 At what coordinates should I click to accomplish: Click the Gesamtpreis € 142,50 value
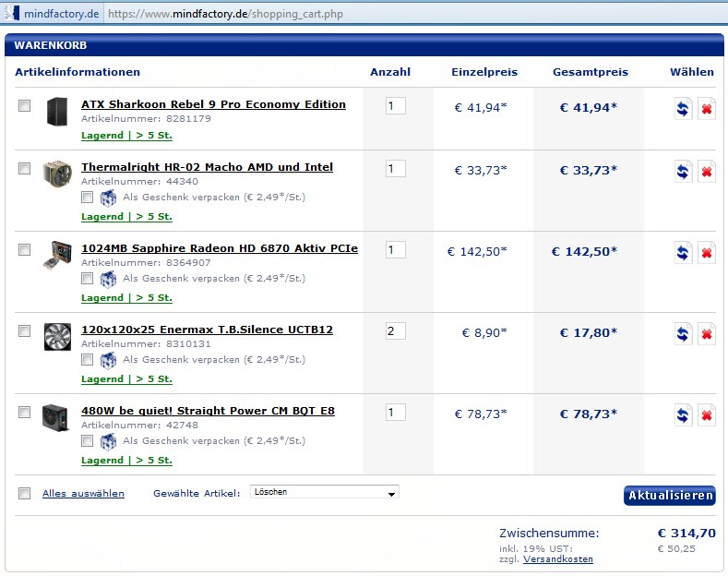(585, 252)
